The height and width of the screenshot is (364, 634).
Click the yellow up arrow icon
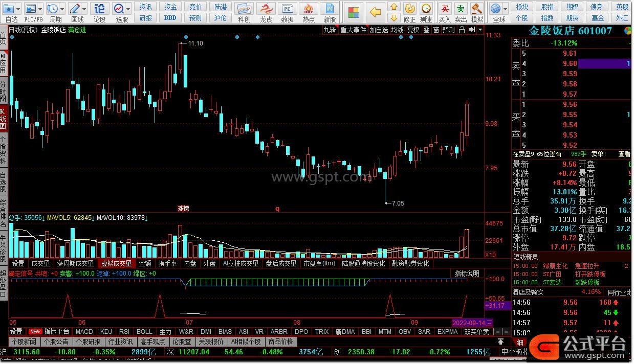click(x=393, y=7)
